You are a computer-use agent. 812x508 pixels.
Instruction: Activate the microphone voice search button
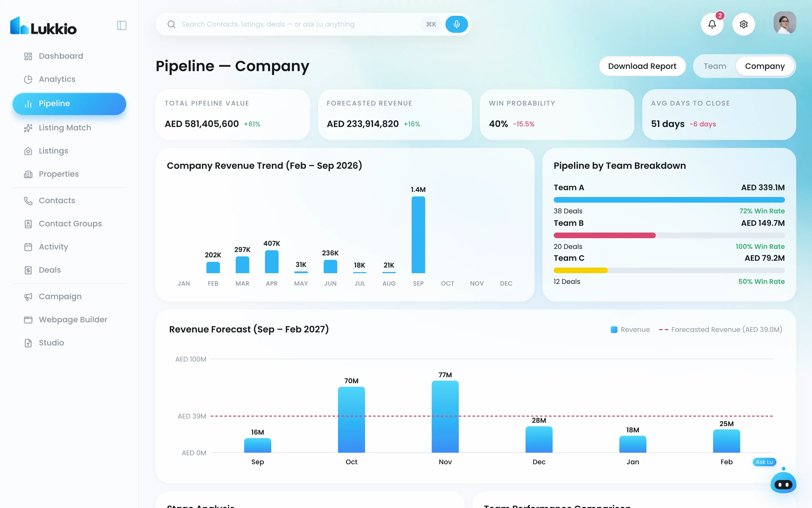pos(456,24)
